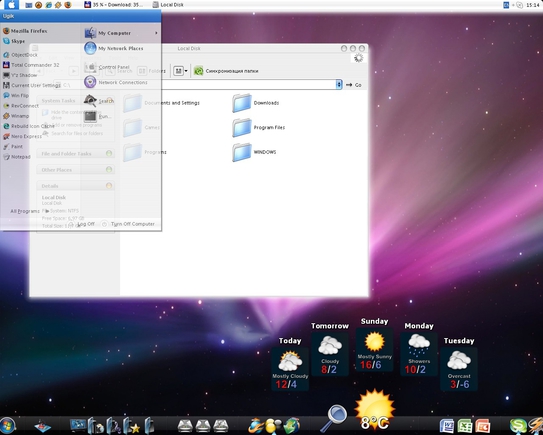Open Microsoft PowerPoint from the dock
The width and height of the screenshot is (543, 435).
click(x=483, y=426)
